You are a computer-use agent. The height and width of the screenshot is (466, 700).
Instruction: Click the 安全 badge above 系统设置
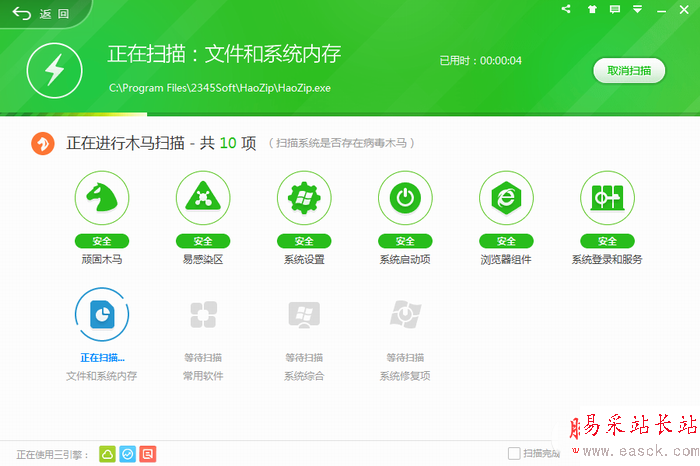click(304, 241)
